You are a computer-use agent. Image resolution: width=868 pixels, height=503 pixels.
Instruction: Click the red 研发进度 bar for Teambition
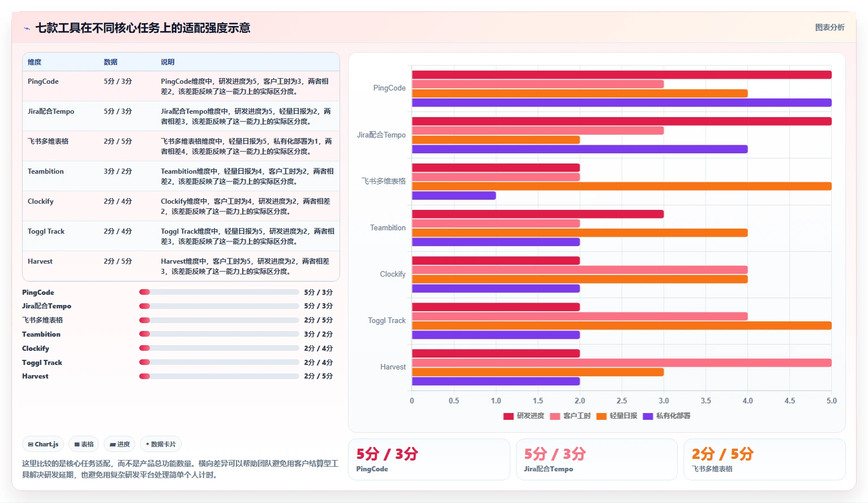click(538, 214)
